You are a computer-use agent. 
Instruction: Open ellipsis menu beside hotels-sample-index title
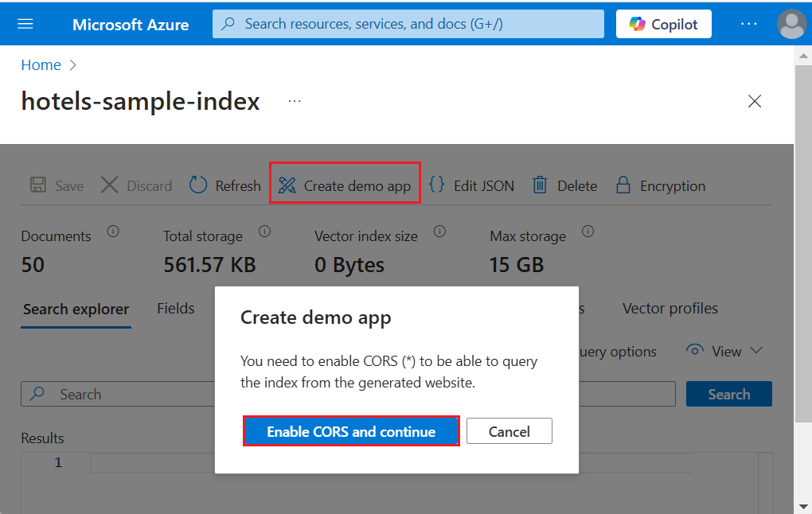coord(295,102)
